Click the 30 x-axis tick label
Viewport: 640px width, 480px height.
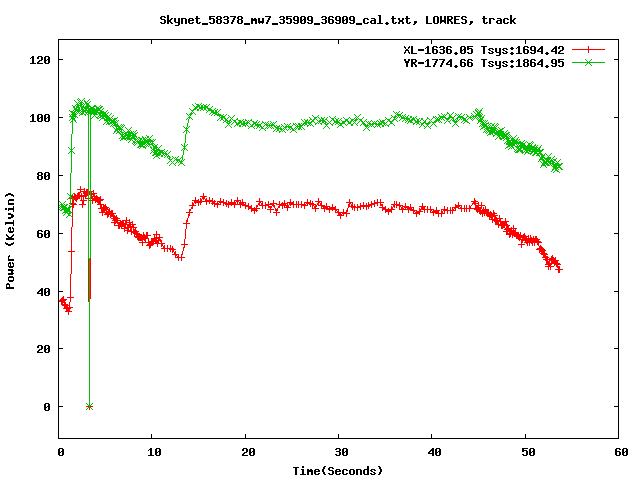click(341, 452)
